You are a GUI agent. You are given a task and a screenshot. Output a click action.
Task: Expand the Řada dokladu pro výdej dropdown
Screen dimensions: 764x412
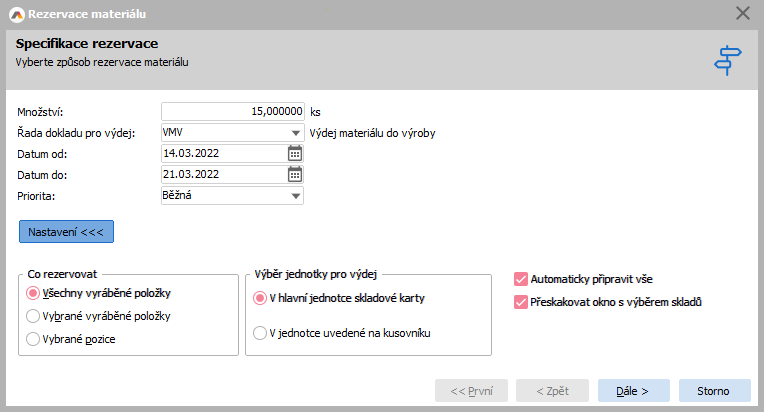click(296, 132)
